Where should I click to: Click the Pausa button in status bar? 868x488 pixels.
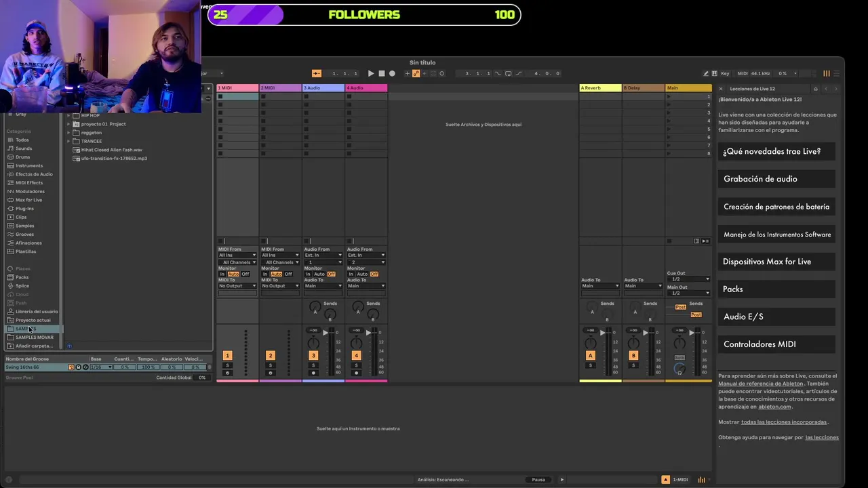(x=538, y=479)
